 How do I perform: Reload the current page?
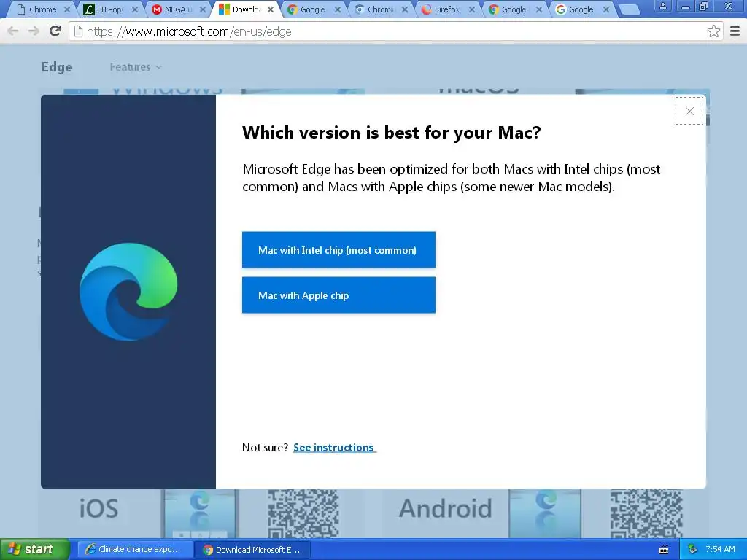pyautogui.click(x=55, y=31)
